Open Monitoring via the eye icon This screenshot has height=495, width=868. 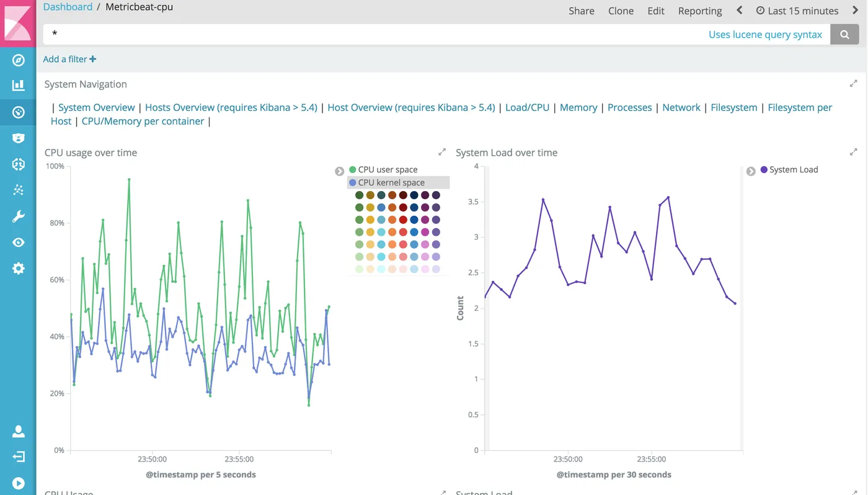click(x=19, y=243)
